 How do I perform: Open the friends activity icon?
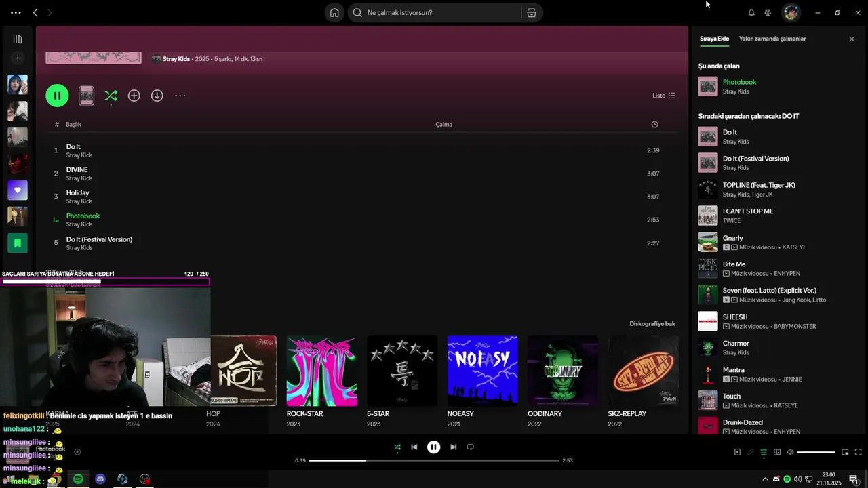click(x=768, y=12)
